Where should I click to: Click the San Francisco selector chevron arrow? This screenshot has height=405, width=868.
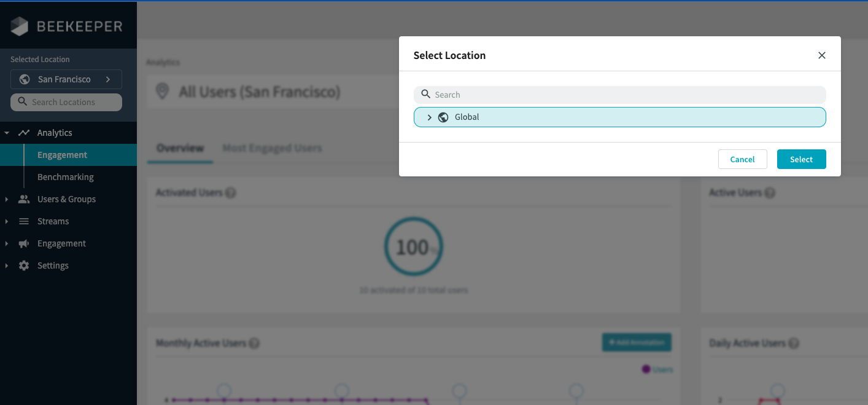point(108,79)
